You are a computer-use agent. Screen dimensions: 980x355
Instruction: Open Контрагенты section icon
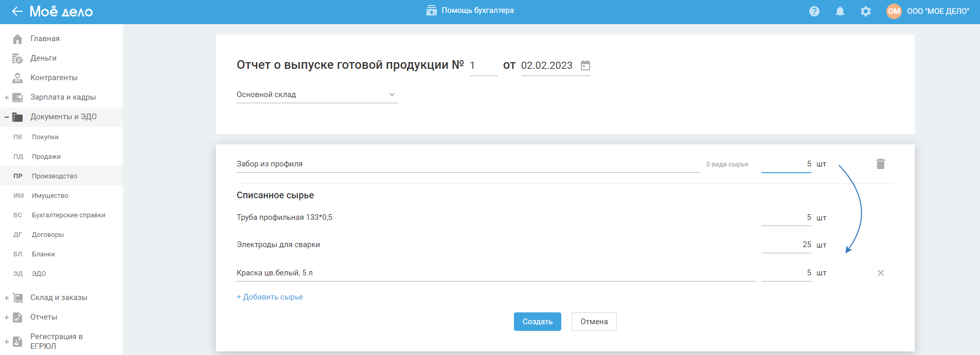(17, 78)
